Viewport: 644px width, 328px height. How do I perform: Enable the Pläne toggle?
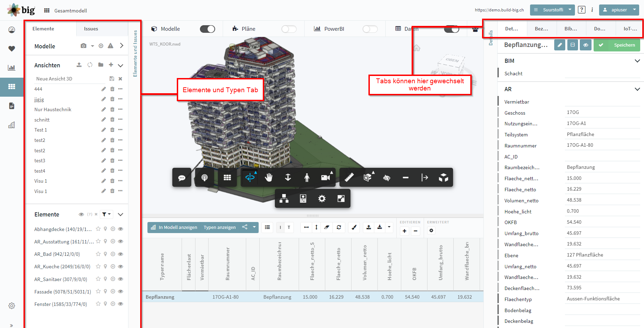coord(289,29)
